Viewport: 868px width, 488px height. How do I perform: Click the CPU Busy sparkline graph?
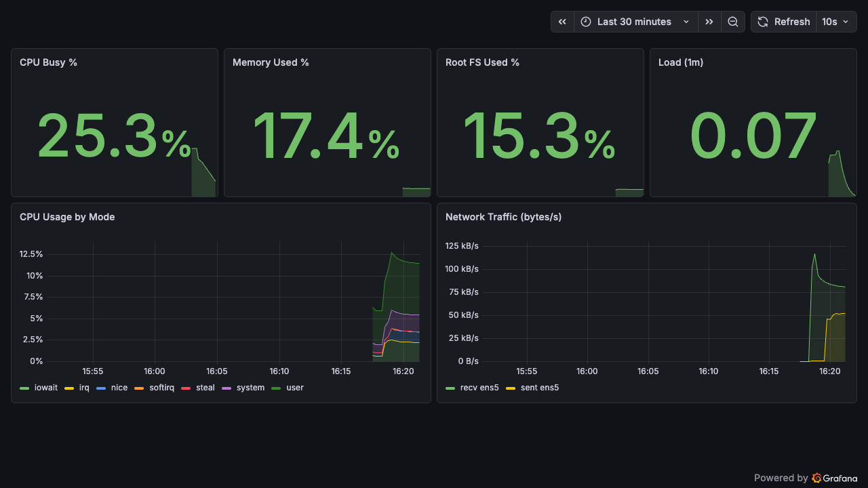pos(203,172)
